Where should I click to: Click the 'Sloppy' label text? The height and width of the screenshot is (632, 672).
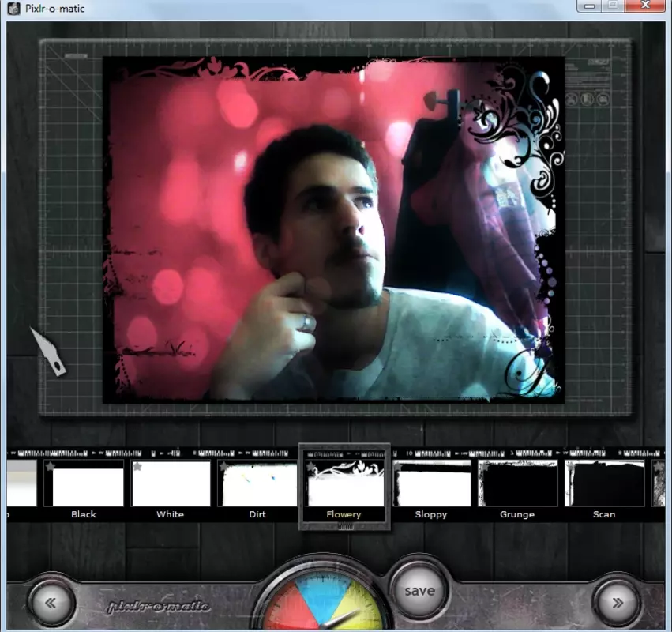[x=430, y=514]
